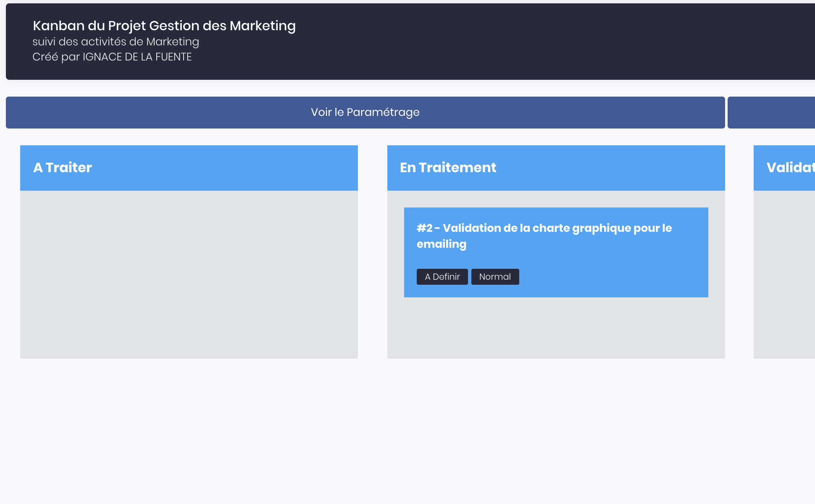Viewport: 815px width, 504px height.
Task: Click the Normal priority badge
Action: pos(495,277)
